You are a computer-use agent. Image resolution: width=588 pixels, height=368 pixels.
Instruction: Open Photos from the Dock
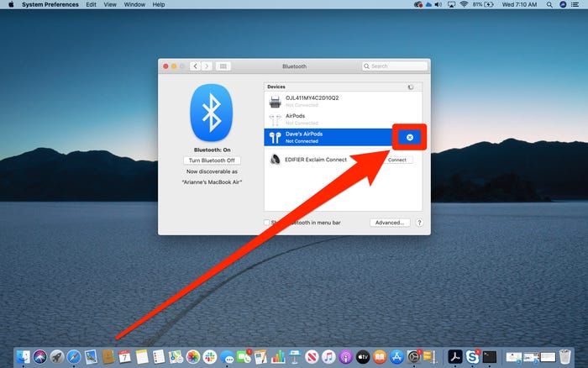[x=192, y=357]
